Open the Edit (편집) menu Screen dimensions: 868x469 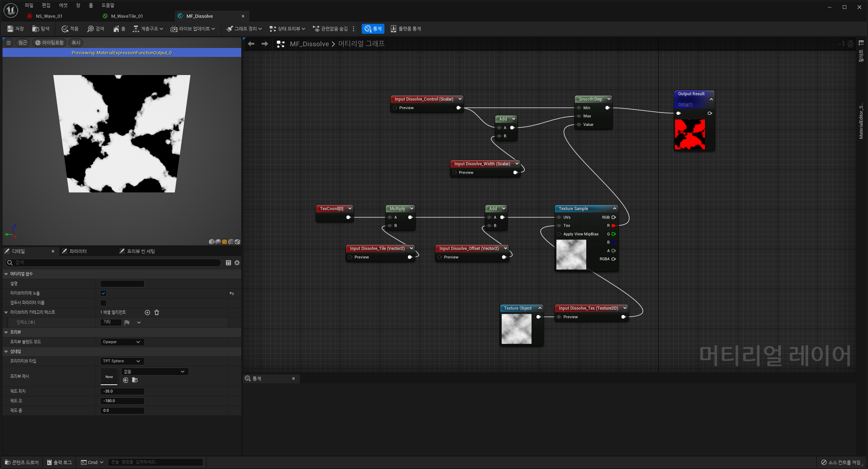(x=46, y=5)
